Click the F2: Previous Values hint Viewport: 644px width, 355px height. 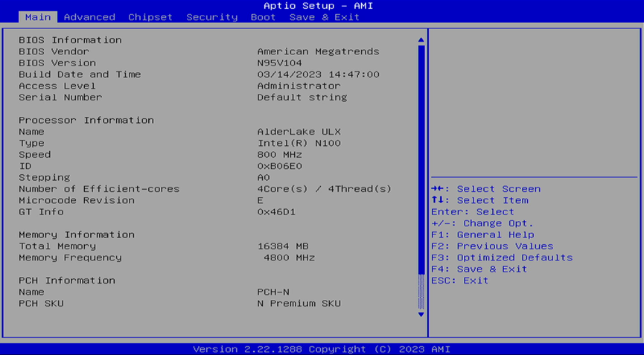click(x=492, y=246)
